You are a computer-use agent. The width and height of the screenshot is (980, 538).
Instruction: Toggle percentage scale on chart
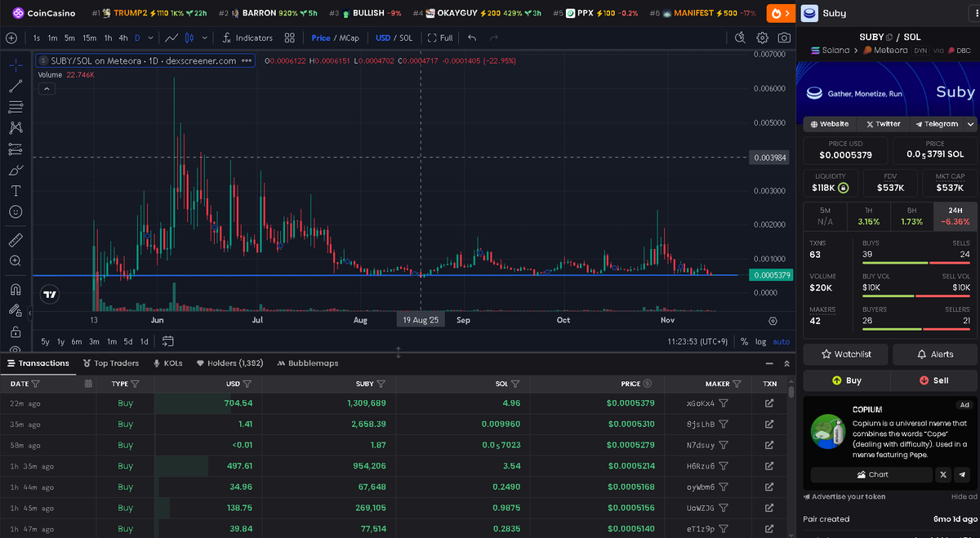click(x=744, y=342)
